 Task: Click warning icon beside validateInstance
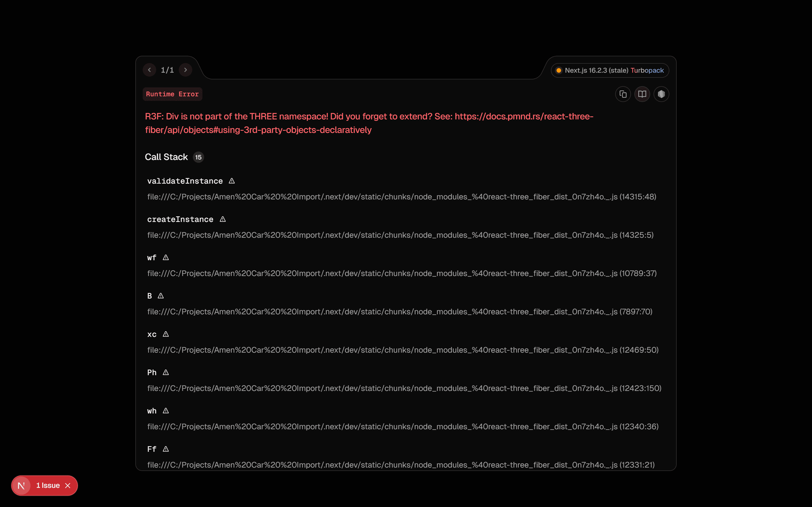231,181
